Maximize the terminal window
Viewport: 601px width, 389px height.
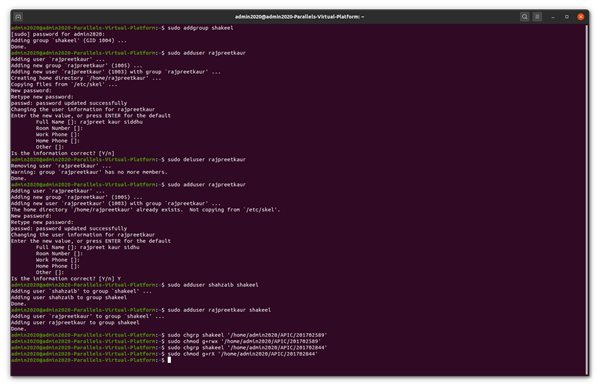567,17
